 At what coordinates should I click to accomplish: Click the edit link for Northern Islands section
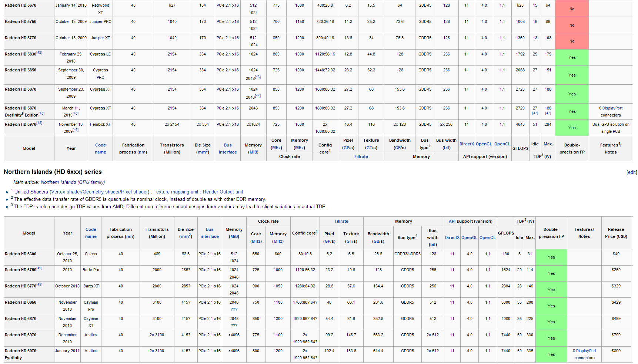[632, 172]
